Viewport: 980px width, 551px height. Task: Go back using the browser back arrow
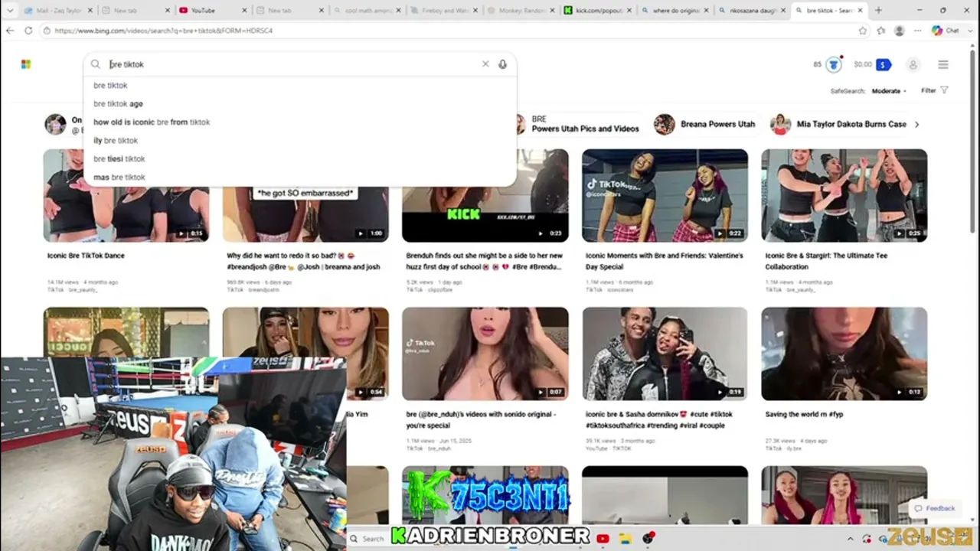pos(10,31)
